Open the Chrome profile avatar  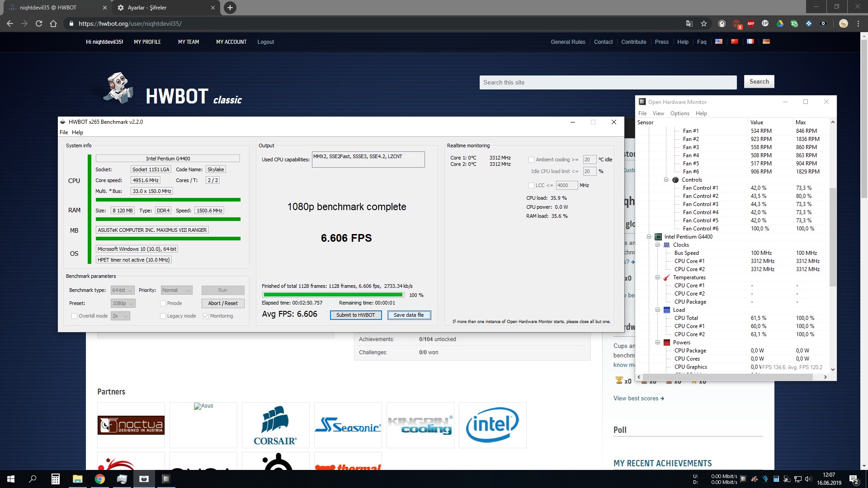(x=843, y=23)
